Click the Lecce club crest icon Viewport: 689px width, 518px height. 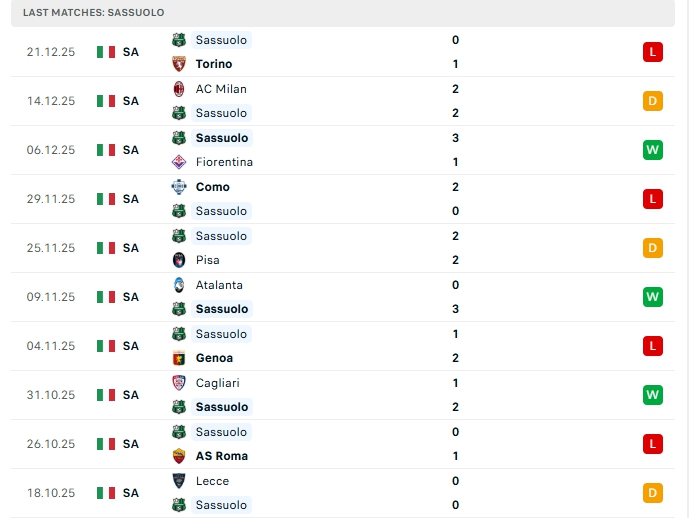179,481
